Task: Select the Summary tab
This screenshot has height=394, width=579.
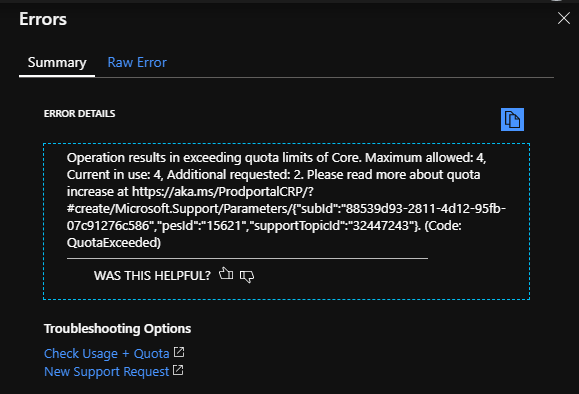Action: point(57,62)
